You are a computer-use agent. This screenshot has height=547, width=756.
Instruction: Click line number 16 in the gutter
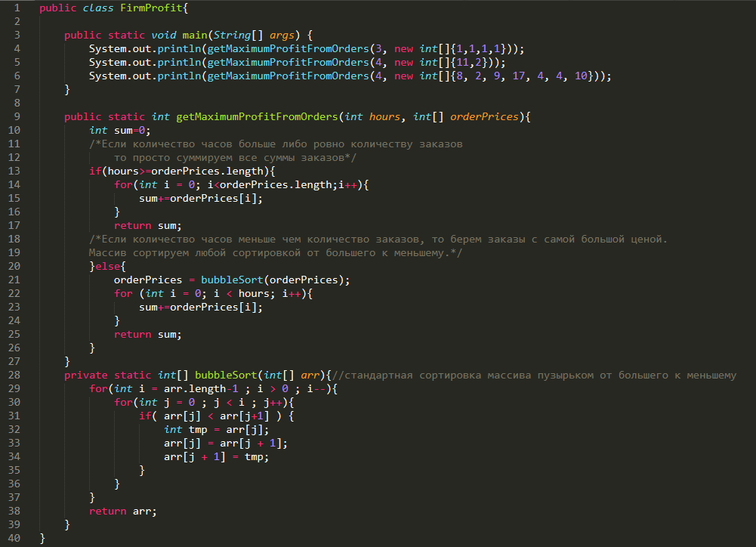pyautogui.click(x=14, y=212)
